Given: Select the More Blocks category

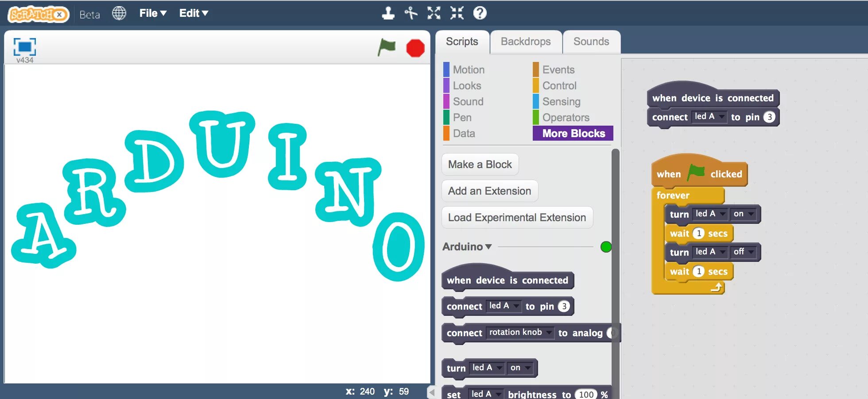Looking at the screenshot, I should coord(573,133).
